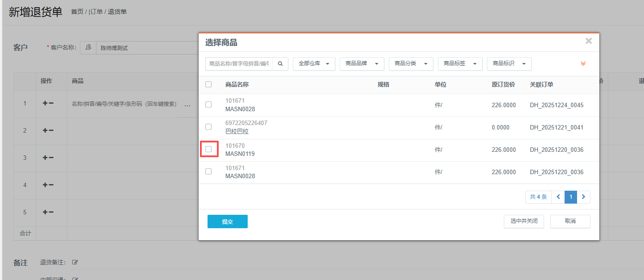The image size is (644, 280).
Task: Click the 选中并关闭 button
Action: (524, 221)
